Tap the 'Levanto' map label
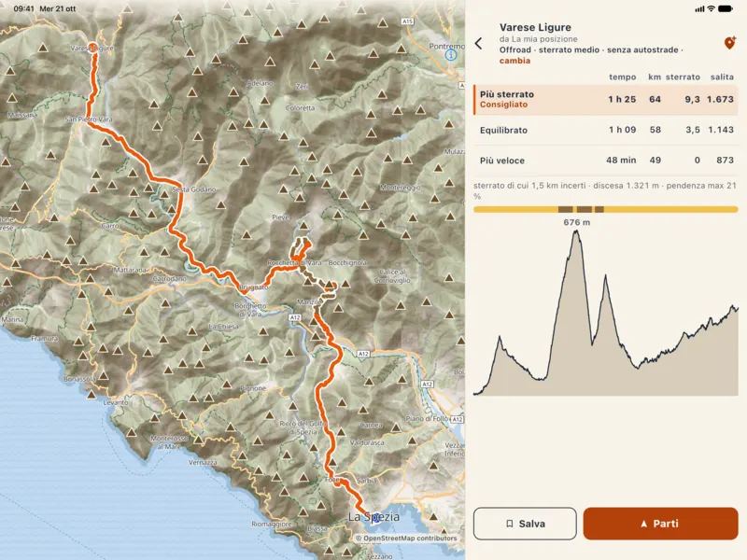The image size is (747, 560). (x=116, y=402)
